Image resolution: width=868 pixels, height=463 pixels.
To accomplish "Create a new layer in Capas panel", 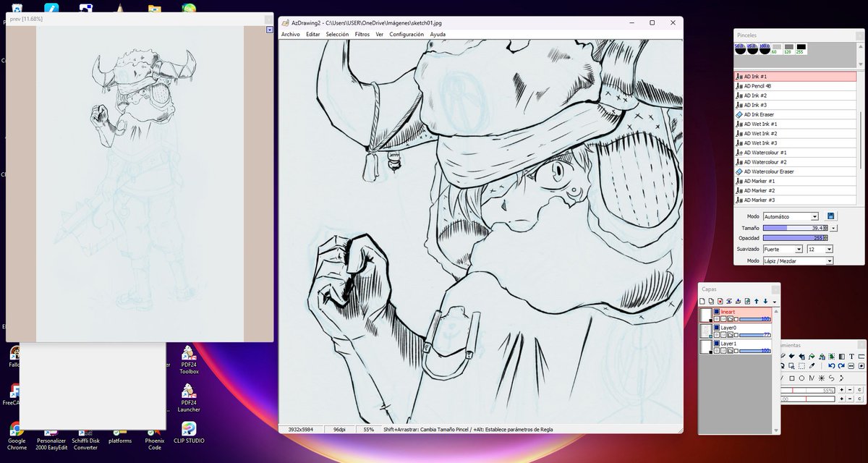I will coord(702,302).
